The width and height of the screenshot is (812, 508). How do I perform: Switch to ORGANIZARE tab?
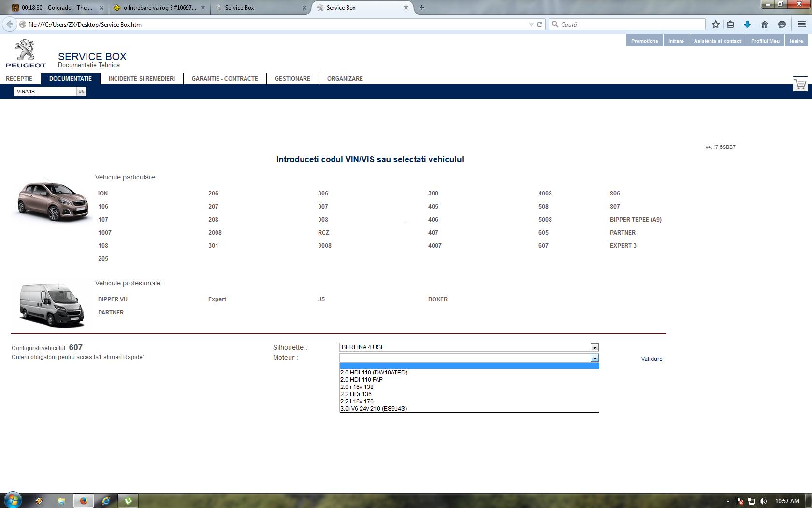click(345, 79)
